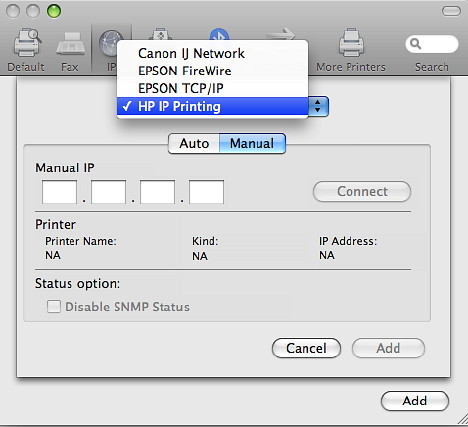
Task: Click the green zoom window button
Action: [54, 11]
